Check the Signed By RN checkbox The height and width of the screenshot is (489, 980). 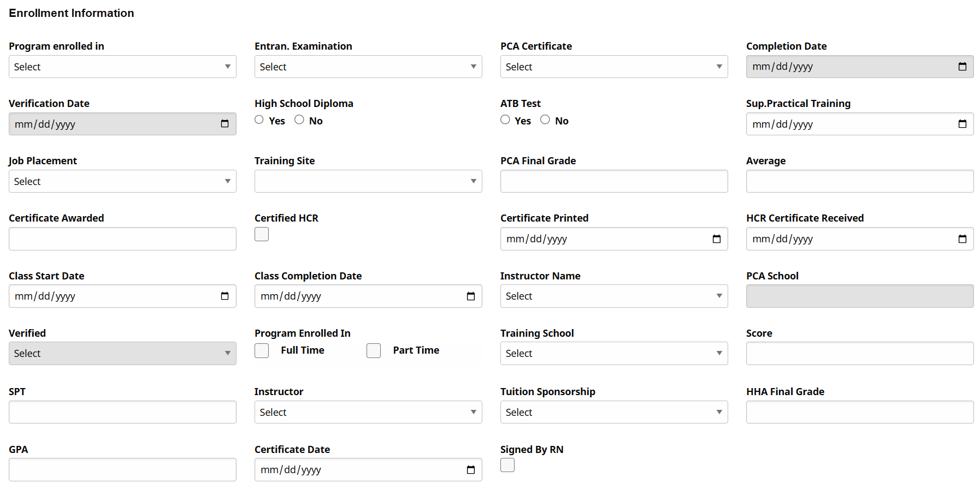click(x=507, y=465)
